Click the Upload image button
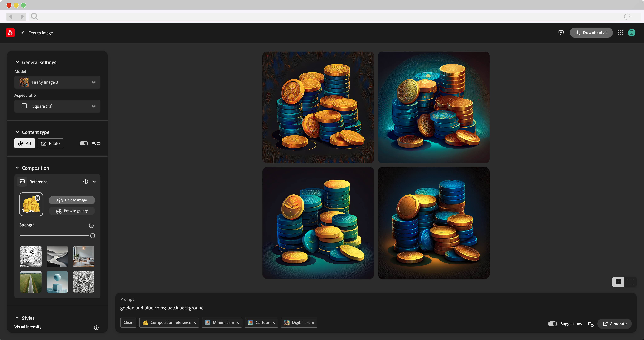 pos(72,200)
